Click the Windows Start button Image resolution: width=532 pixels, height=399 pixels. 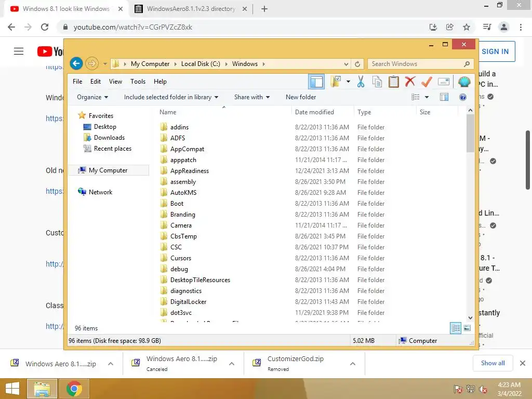coord(12,389)
